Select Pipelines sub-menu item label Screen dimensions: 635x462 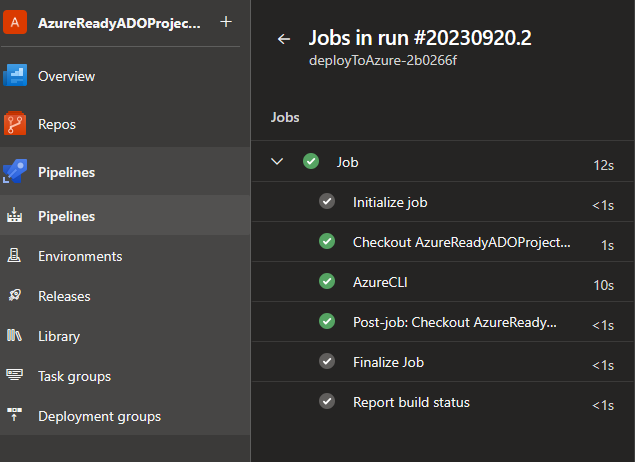(66, 216)
